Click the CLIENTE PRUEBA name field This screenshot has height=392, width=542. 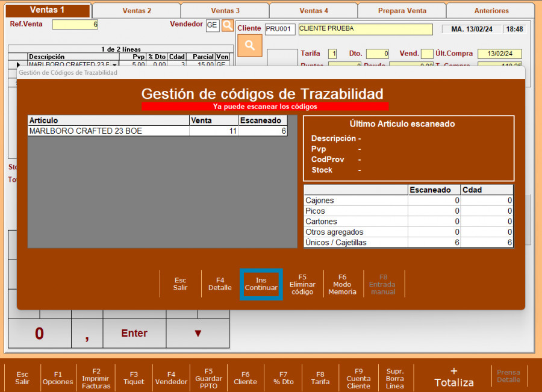(x=365, y=29)
